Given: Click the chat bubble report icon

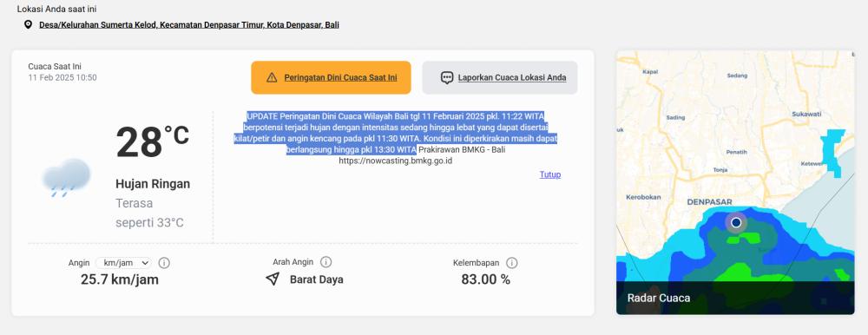Looking at the screenshot, I should click(x=447, y=77).
